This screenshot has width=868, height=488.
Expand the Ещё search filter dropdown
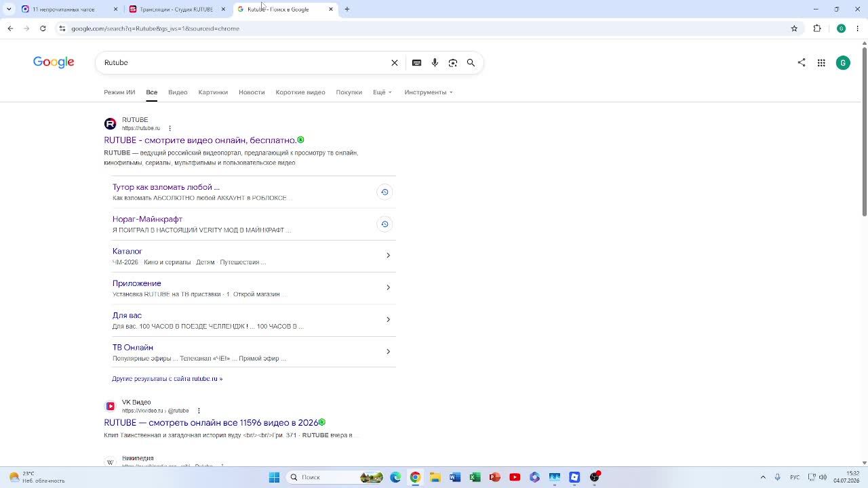[x=382, y=92]
